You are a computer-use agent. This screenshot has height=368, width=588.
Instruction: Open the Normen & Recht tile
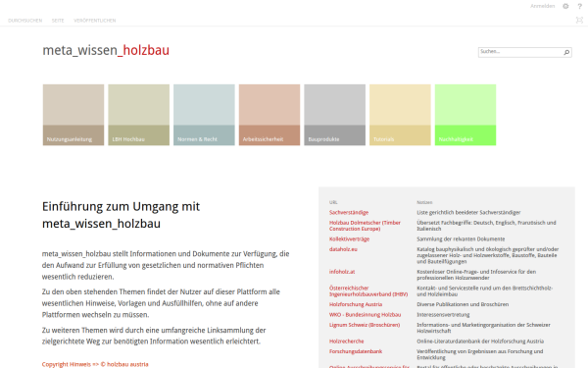coord(204,115)
